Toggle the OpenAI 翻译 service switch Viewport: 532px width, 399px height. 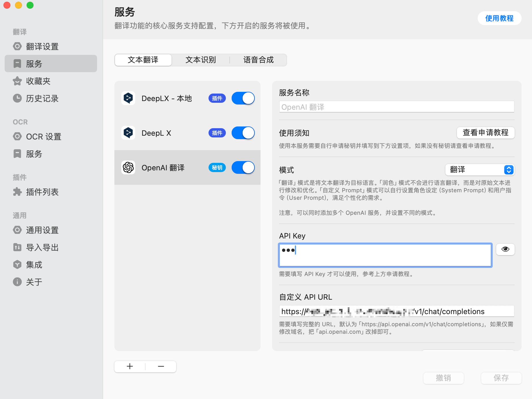[243, 167]
